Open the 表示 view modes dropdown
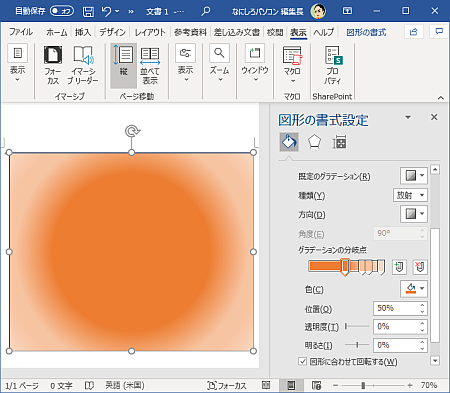Viewport: 450px width, 393px height. click(x=17, y=63)
